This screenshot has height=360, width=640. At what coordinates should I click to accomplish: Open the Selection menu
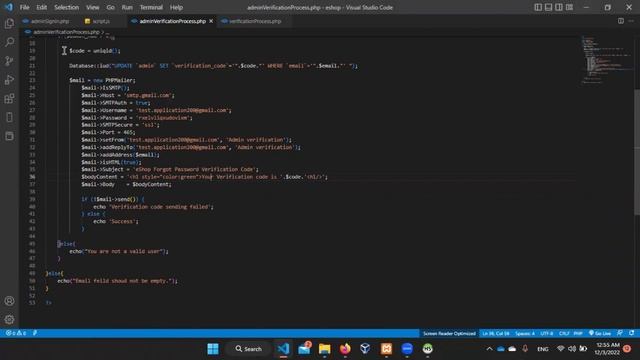(x=67, y=7)
